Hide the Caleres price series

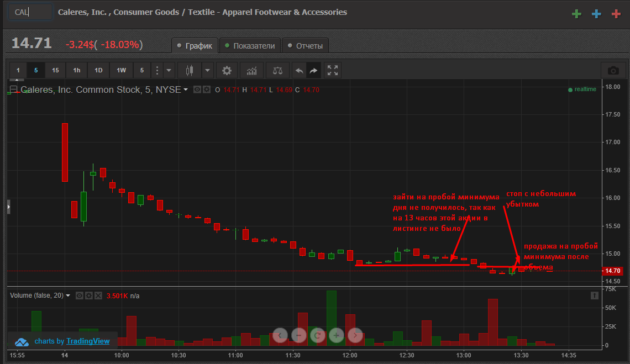[197, 89]
